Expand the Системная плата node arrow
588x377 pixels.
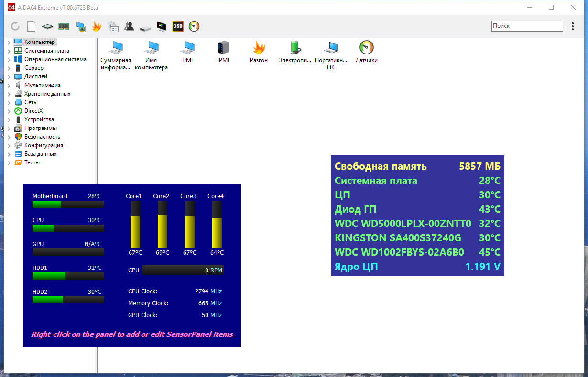(x=9, y=51)
